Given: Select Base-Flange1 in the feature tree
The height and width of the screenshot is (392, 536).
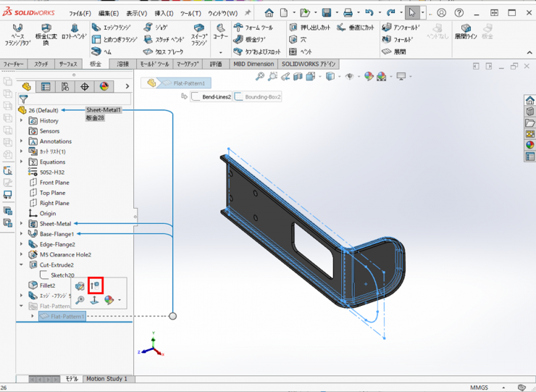Looking at the screenshot, I should (x=56, y=234).
